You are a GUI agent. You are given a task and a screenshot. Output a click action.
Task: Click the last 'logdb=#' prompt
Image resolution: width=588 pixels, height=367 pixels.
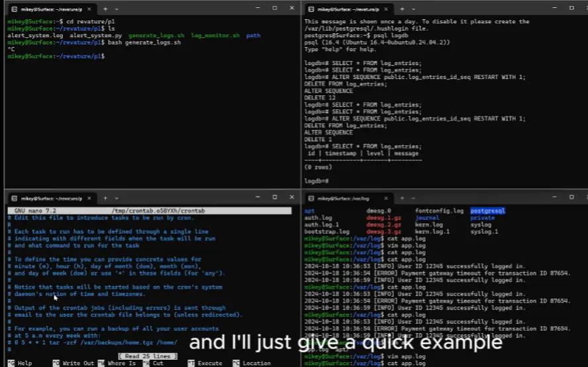click(317, 181)
